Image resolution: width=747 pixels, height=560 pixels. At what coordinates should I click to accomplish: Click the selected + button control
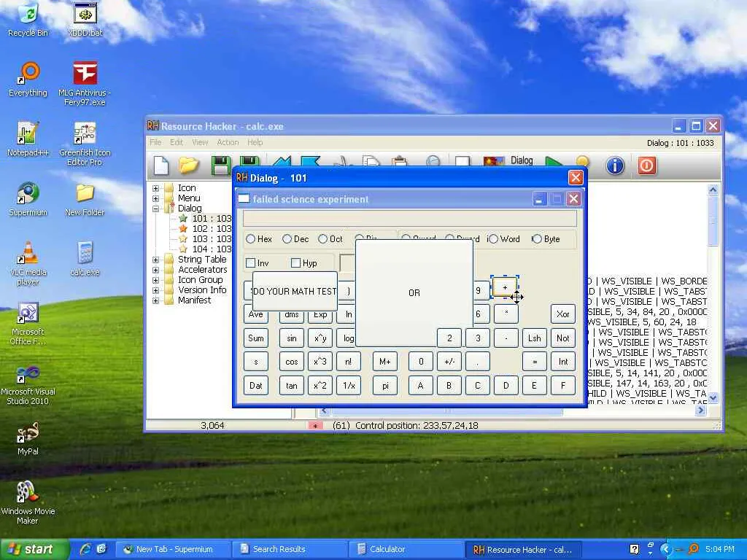(x=505, y=287)
